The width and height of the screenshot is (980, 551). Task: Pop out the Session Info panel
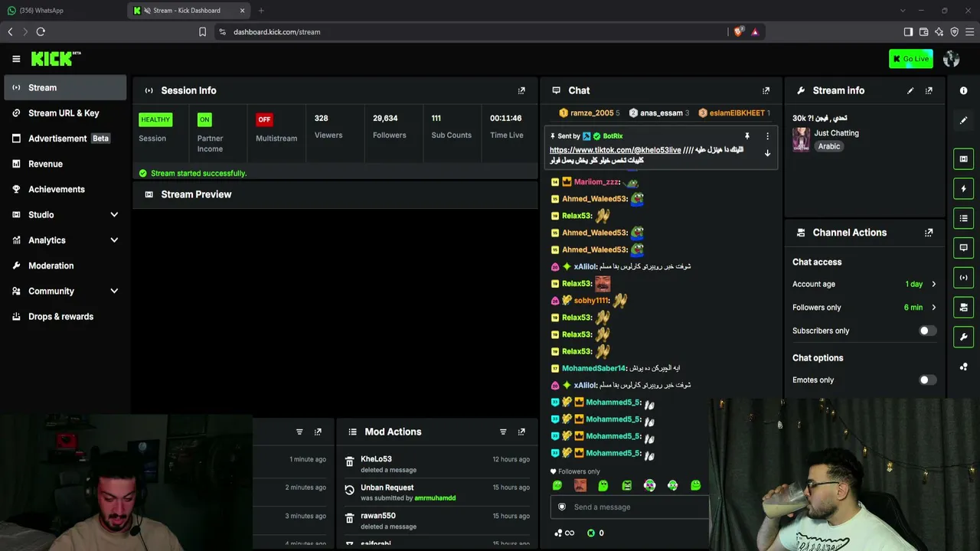tap(521, 90)
